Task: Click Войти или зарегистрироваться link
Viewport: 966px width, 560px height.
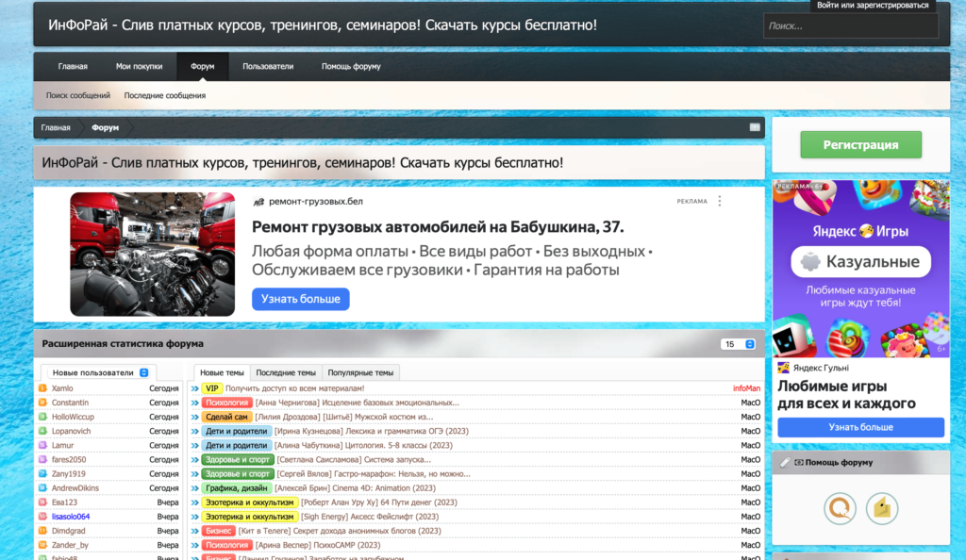Action: tap(873, 5)
